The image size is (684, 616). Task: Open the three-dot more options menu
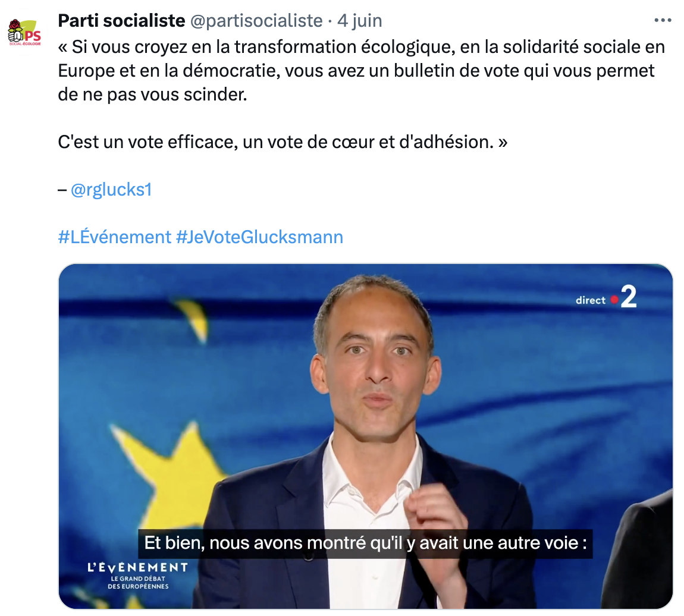coord(663,20)
